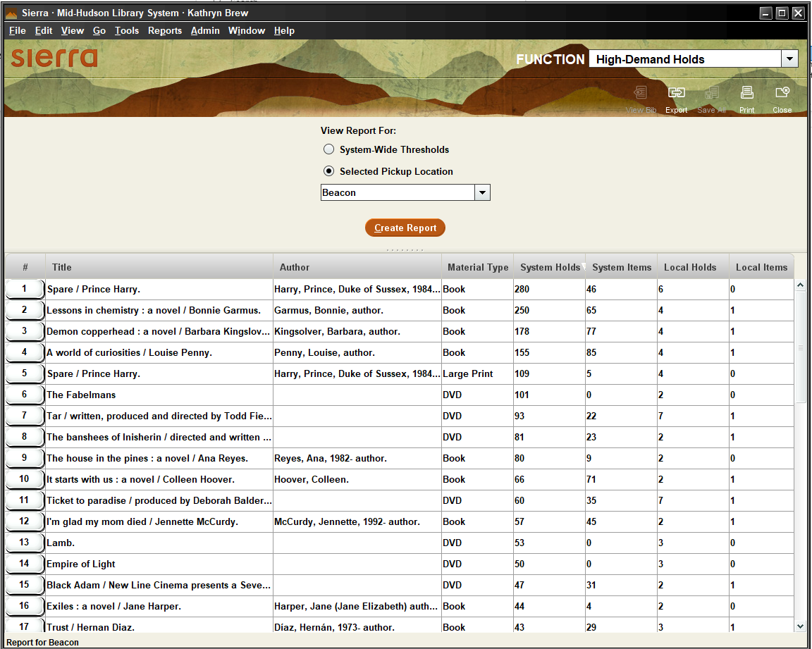Click the vertical scrollbar thumb

click(x=800, y=347)
